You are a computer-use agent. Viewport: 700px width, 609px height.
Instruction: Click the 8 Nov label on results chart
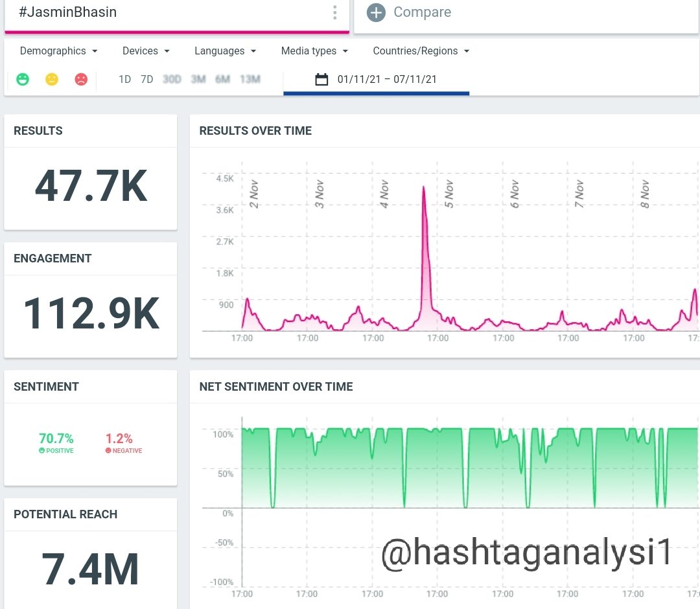point(645,194)
